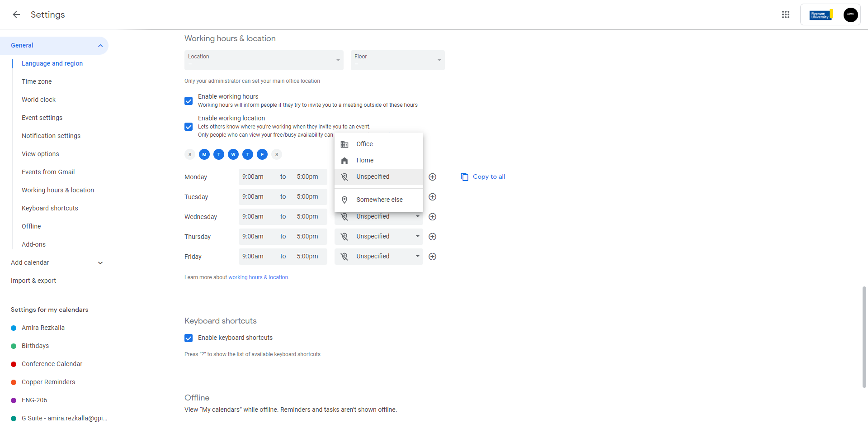
Task: Click Tuesday start time 9:00am field
Action: [253, 197]
